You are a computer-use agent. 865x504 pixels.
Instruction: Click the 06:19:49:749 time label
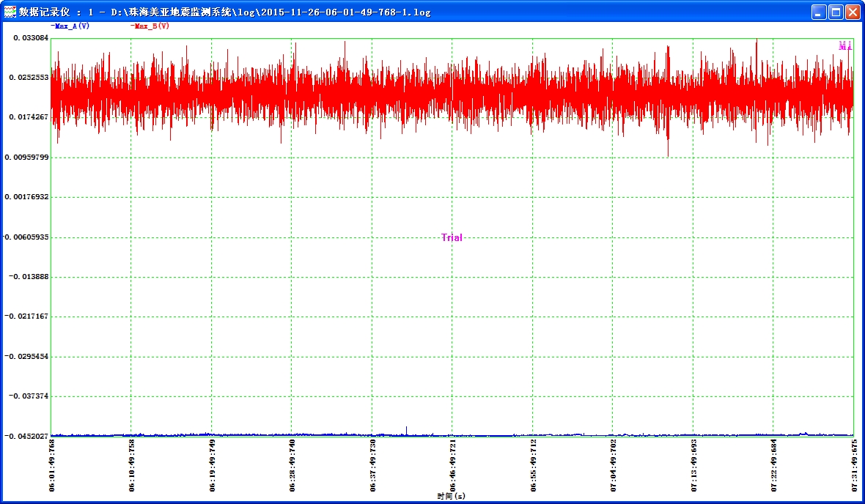(x=212, y=465)
